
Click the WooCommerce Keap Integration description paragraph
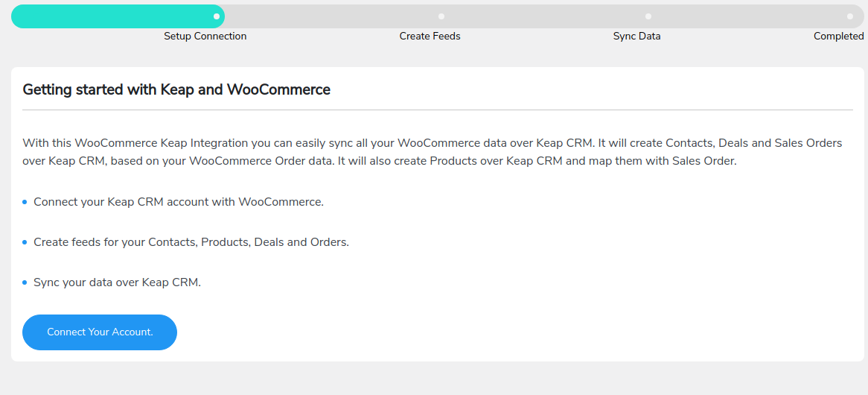tap(433, 152)
